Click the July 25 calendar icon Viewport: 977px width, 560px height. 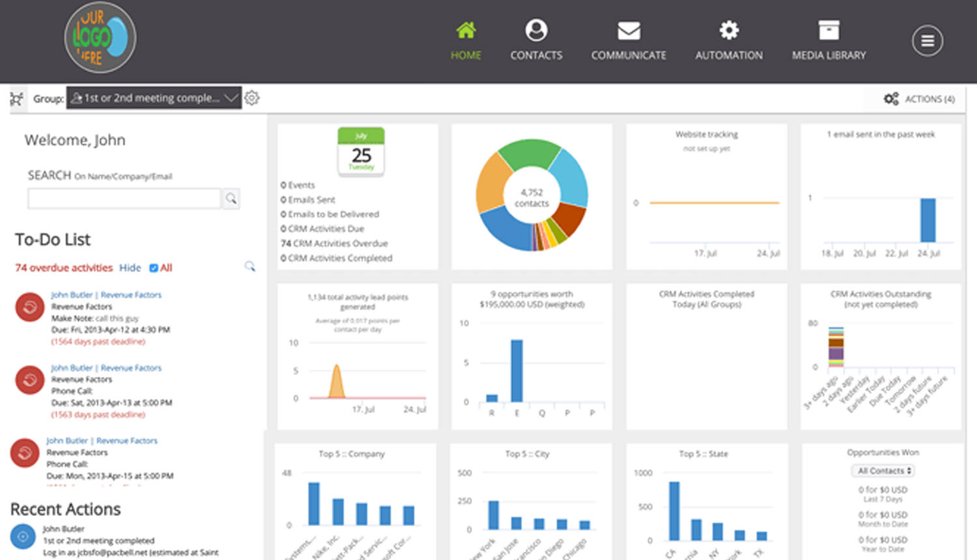tap(361, 152)
